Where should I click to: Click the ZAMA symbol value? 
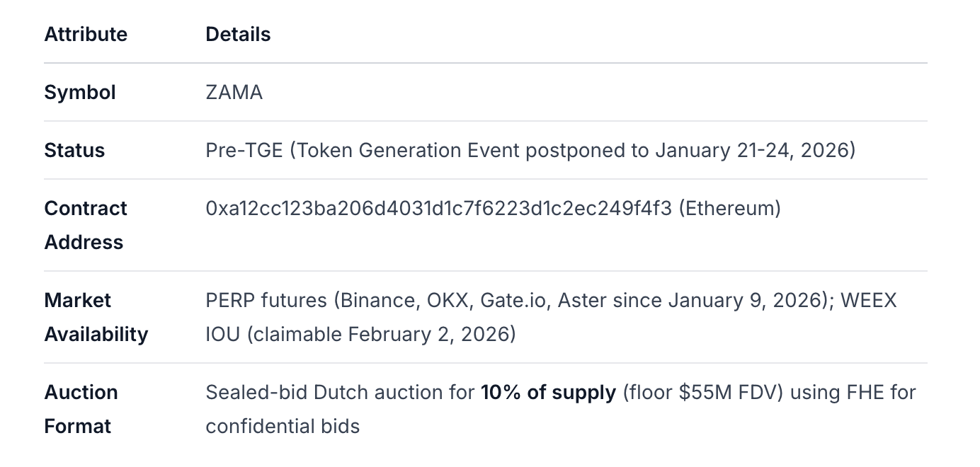click(x=234, y=92)
